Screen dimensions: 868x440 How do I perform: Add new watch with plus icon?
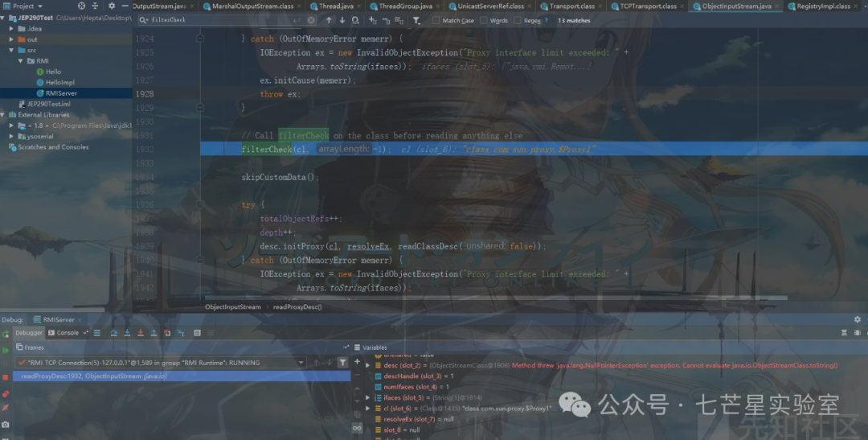[x=357, y=362]
